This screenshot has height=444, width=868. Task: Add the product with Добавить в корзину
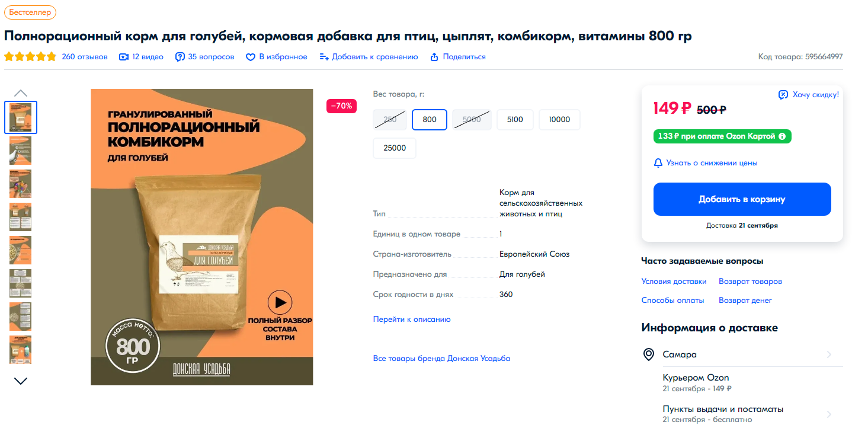pyautogui.click(x=742, y=199)
